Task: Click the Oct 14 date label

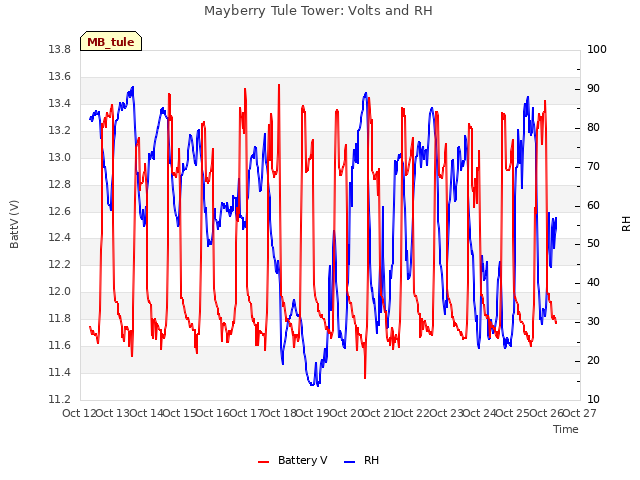Action: [146, 413]
